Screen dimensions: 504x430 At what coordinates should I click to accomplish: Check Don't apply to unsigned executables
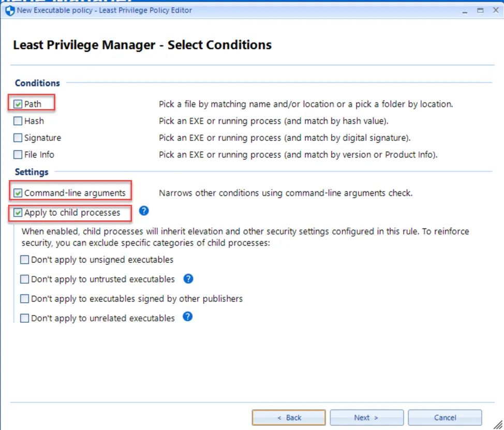25,260
